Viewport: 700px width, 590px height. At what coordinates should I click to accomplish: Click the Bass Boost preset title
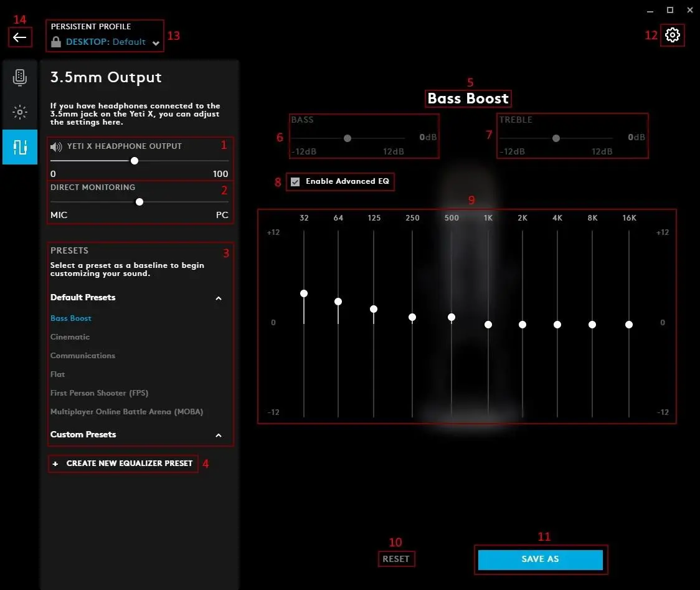coord(468,98)
